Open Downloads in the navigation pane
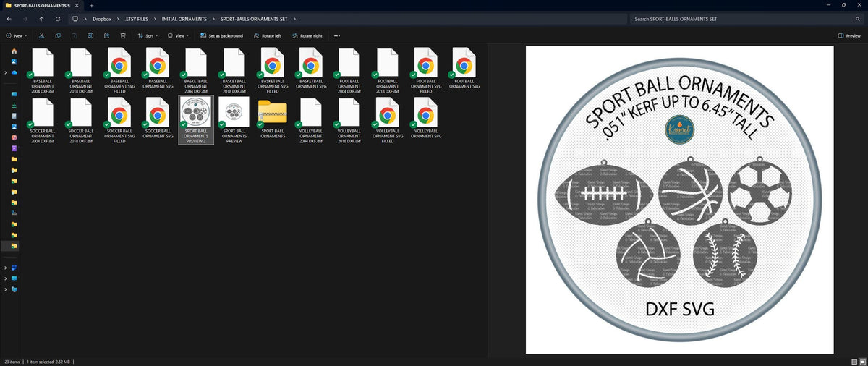This screenshot has width=868, height=366. pyautogui.click(x=14, y=105)
